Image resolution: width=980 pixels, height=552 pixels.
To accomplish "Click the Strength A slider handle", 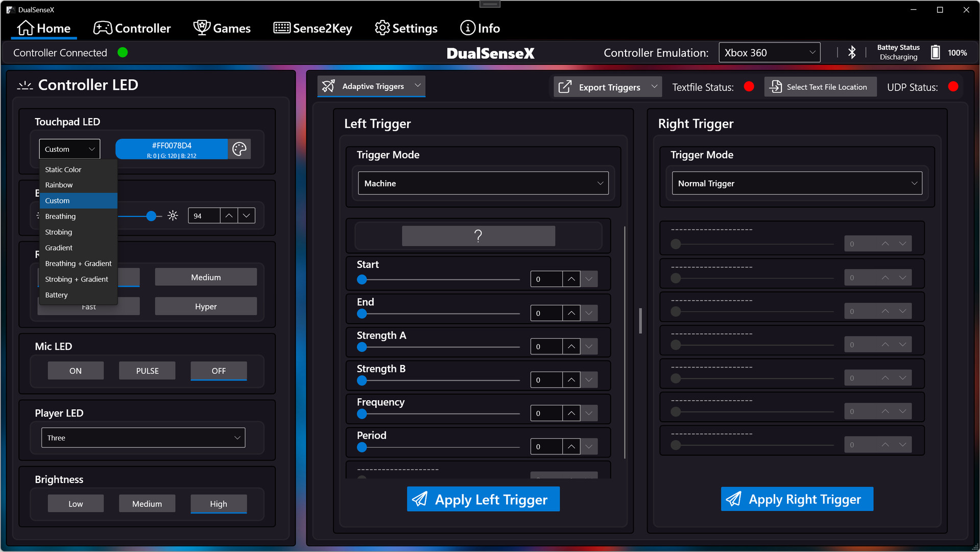I will [x=362, y=347].
